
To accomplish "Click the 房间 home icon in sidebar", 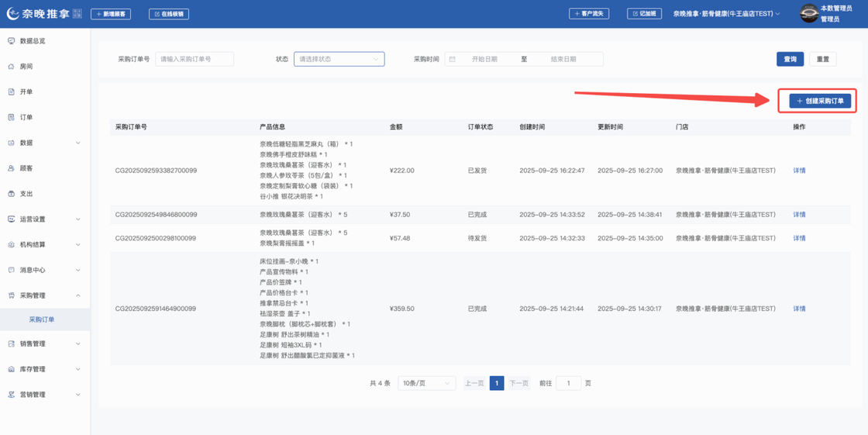I will tap(11, 67).
